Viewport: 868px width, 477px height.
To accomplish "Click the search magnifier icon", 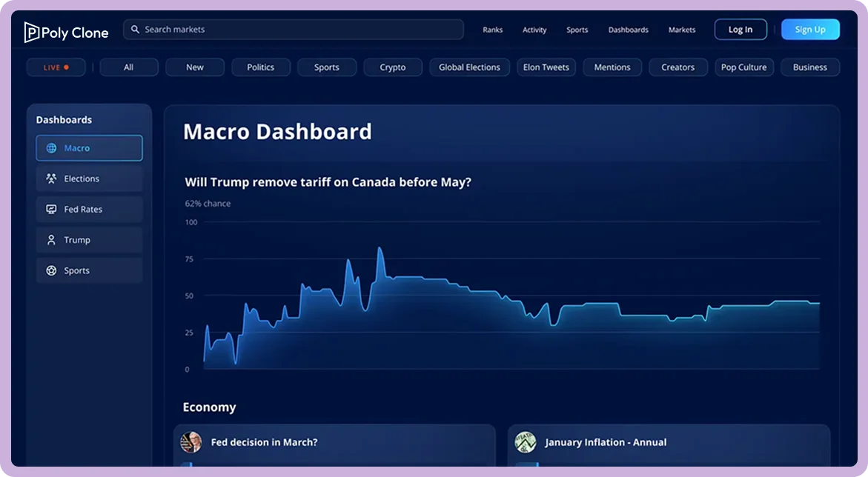I will [x=135, y=30].
